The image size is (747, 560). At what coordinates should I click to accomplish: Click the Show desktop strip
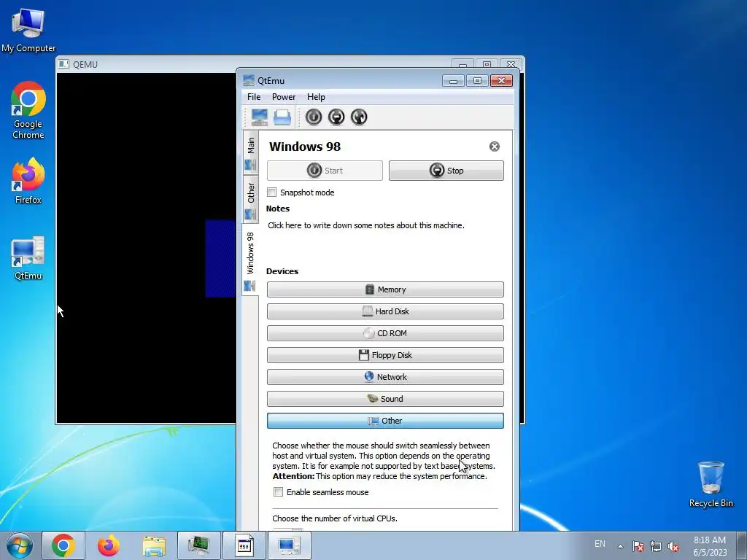[x=742, y=545]
